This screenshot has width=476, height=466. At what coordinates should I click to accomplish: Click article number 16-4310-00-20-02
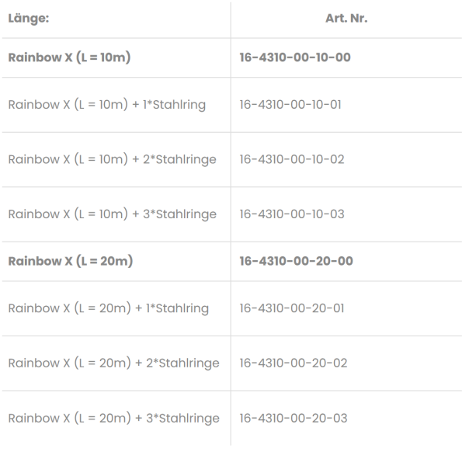point(294,363)
